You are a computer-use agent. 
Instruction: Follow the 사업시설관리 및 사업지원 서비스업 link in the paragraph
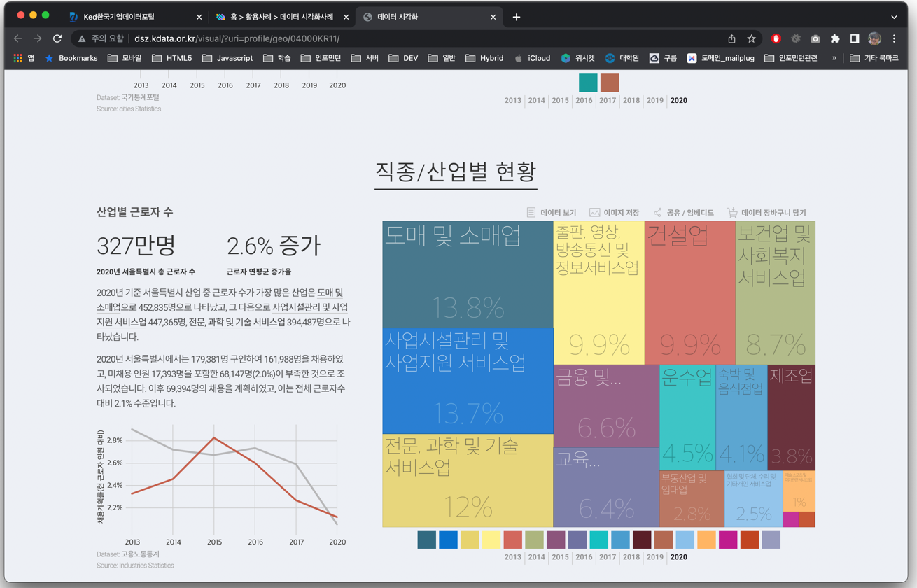pyautogui.click(x=222, y=314)
